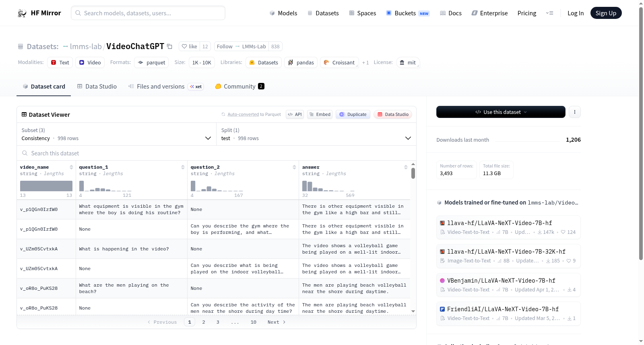The width and height of the screenshot is (644, 345).
Task: Open the llava-hf/LLaVA-NeXT-Video-7B-hf model
Action: [508, 227]
